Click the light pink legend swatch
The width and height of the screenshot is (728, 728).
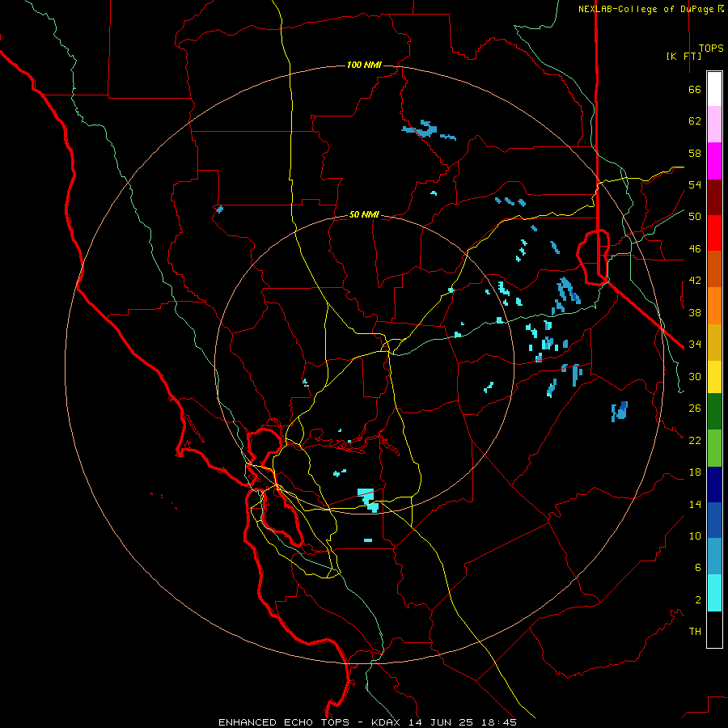click(x=714, y=124)
